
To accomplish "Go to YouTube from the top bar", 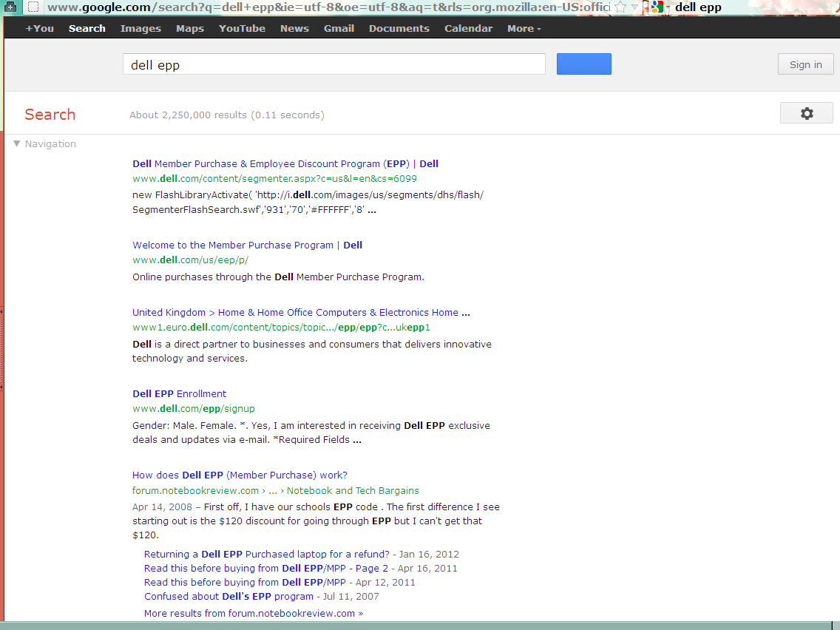I will pos(242,29).
